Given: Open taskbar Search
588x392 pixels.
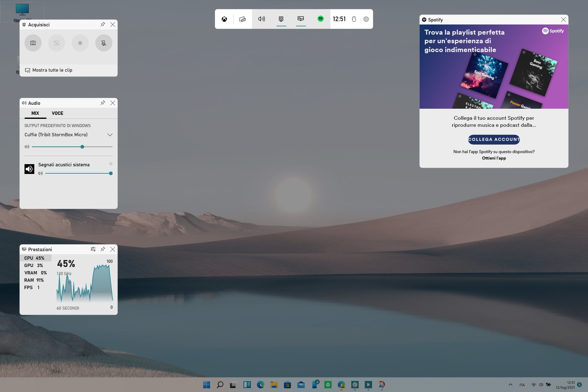Looking at the screenshot, I should coord(220,385).
